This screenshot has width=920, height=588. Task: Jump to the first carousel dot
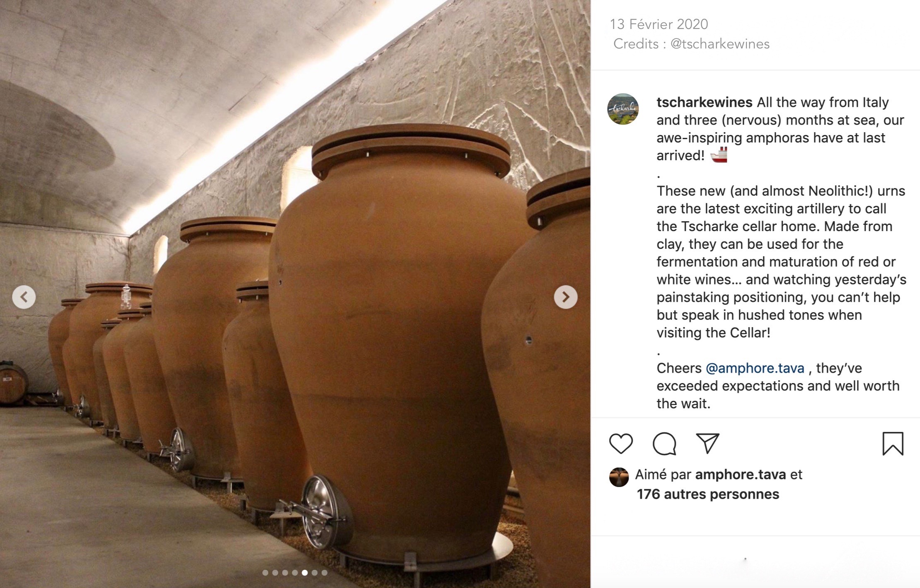(265, 573)
